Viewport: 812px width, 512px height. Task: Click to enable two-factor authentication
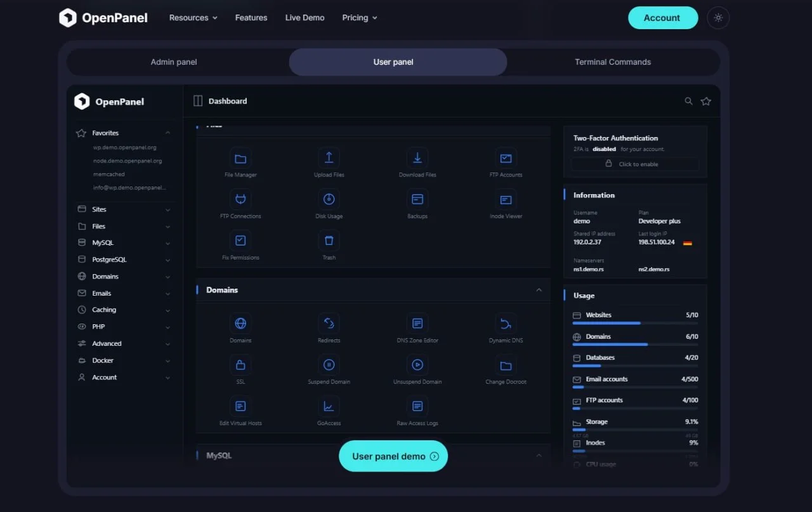pyautogui.click(x=635, y=164)
